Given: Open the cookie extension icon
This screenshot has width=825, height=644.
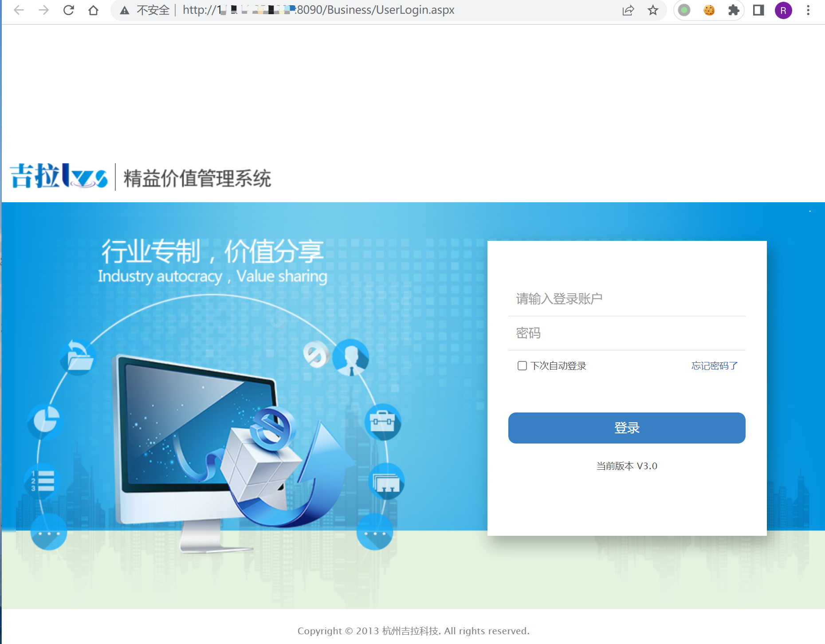Looking at the screenshot, I should [709, 10].
